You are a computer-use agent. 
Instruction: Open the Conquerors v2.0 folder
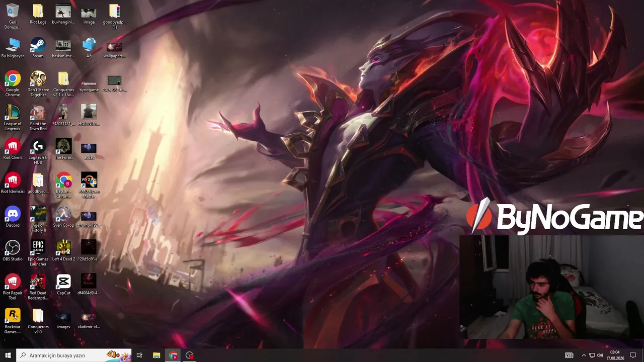(38, 315)
